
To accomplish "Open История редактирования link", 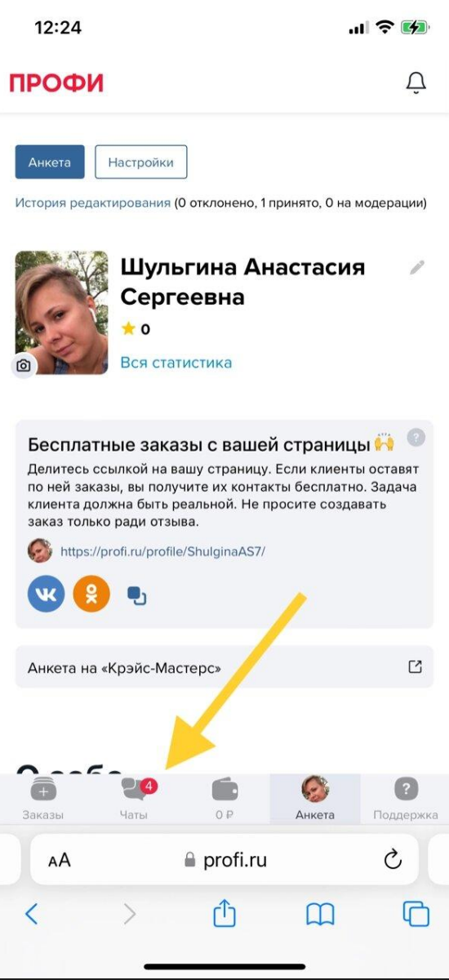I will (93, 203).
